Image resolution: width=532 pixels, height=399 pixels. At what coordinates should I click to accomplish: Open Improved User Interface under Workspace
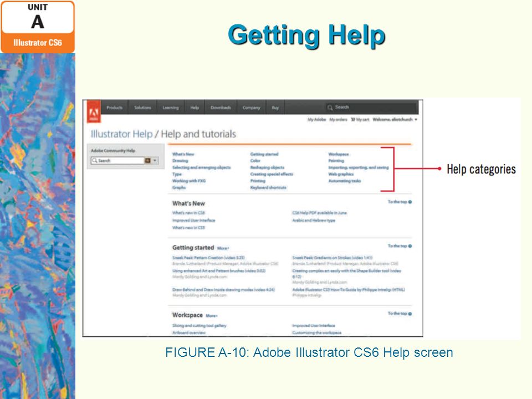[x=314, y=325]
